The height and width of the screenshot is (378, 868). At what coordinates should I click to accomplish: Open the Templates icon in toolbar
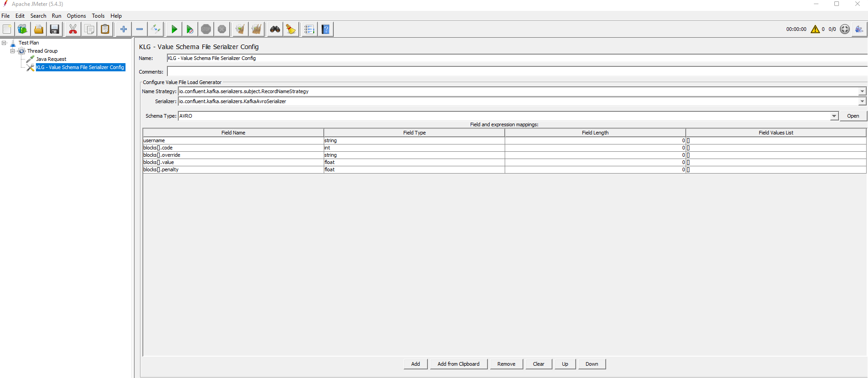(22, 29)
